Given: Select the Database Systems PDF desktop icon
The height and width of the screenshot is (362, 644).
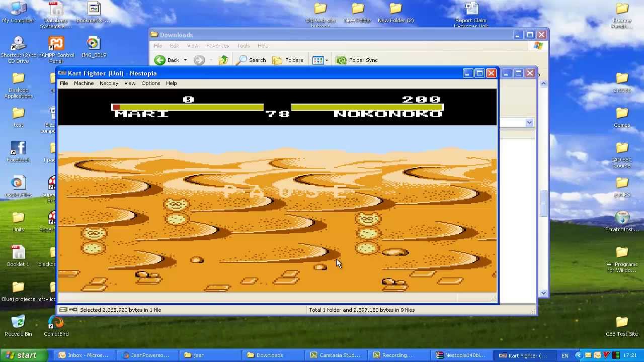Looking at the screenshot, I should click(x=56, y=15).
